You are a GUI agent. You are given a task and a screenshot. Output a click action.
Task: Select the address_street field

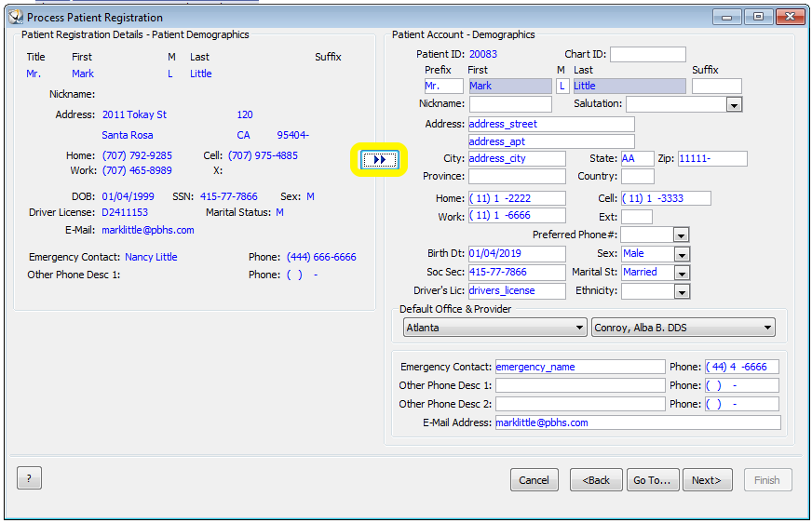pyautogui.click(x=551, y=124)
